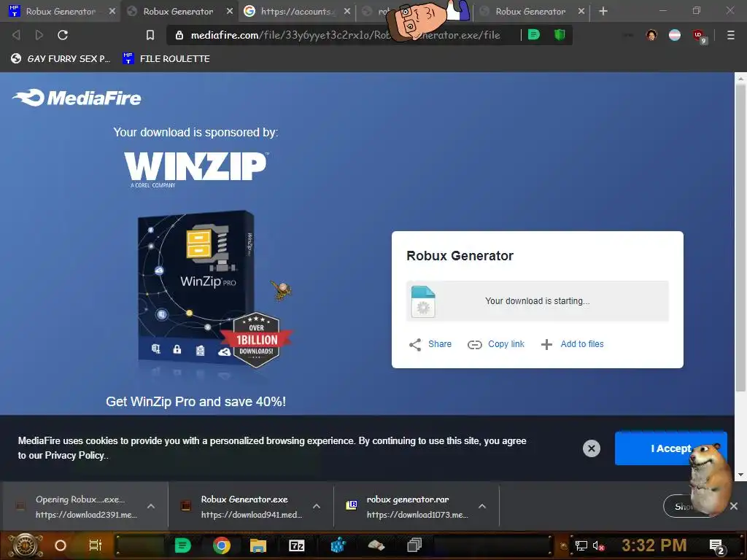This screenshot has width=747, height=560.
Task: Click the I Accept cookies button
Action: [x=671, y=448]
